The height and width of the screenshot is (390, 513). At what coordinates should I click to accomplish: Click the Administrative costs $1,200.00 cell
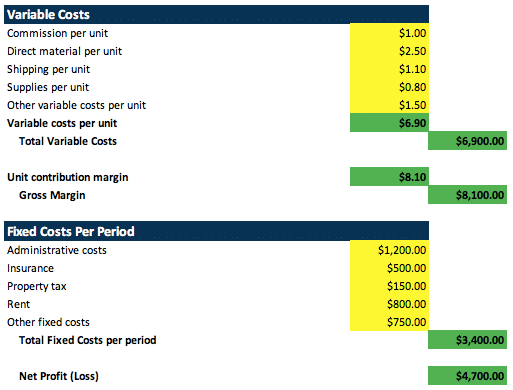point(389,250)
